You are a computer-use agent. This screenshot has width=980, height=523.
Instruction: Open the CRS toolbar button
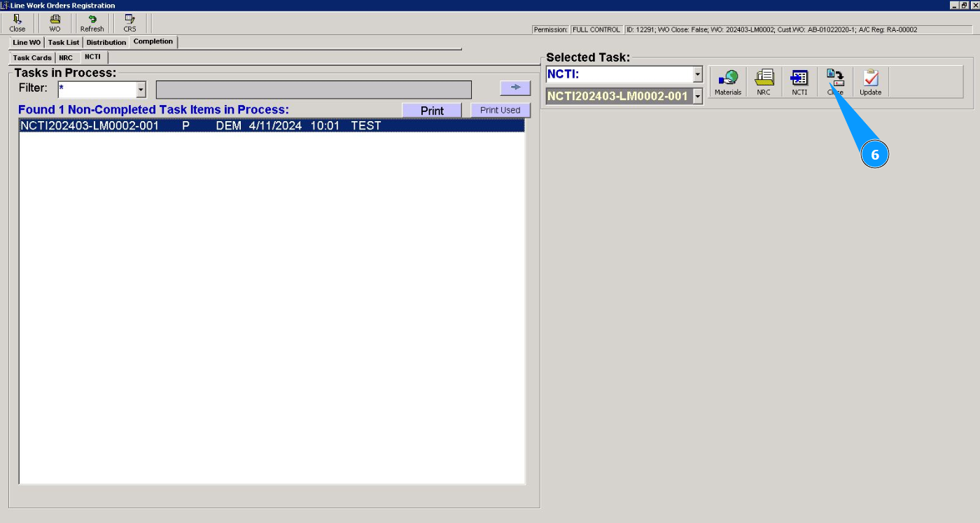pyautogui.click(x=129, y=23)
